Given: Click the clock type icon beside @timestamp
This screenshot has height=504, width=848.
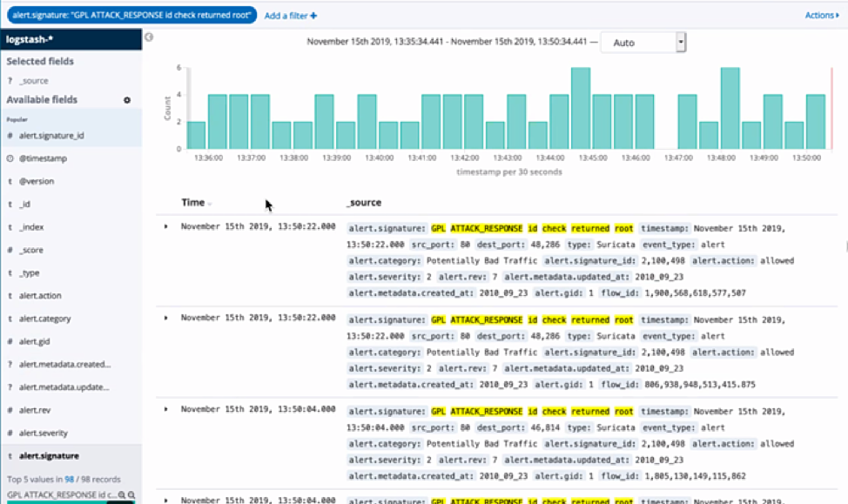Looking at the screenshot, I should 10,158.
